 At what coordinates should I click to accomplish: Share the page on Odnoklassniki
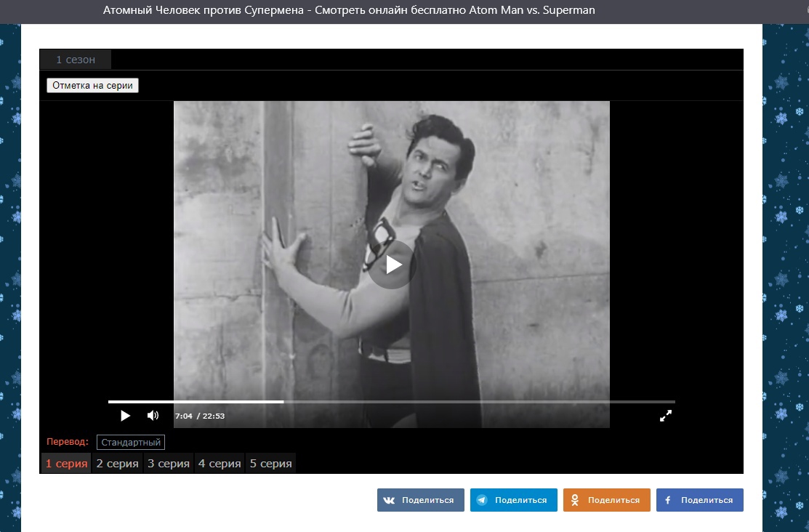point(607,500)
